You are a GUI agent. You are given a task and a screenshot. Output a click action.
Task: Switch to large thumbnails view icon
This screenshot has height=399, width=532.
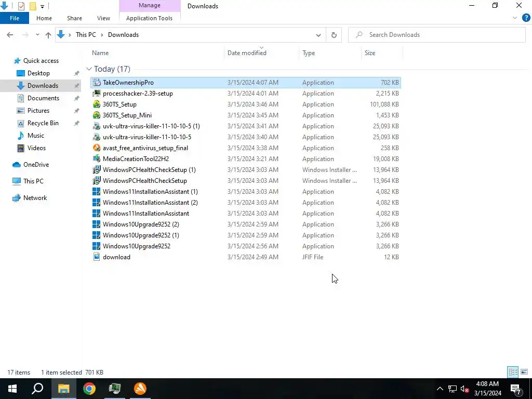click(x=524, y=372)
